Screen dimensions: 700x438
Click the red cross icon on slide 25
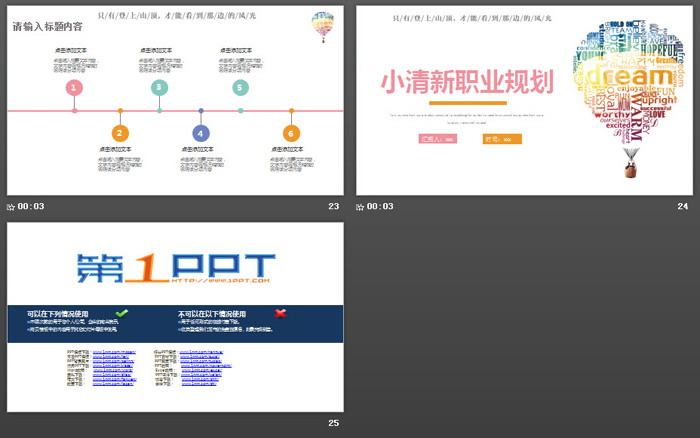280,313
